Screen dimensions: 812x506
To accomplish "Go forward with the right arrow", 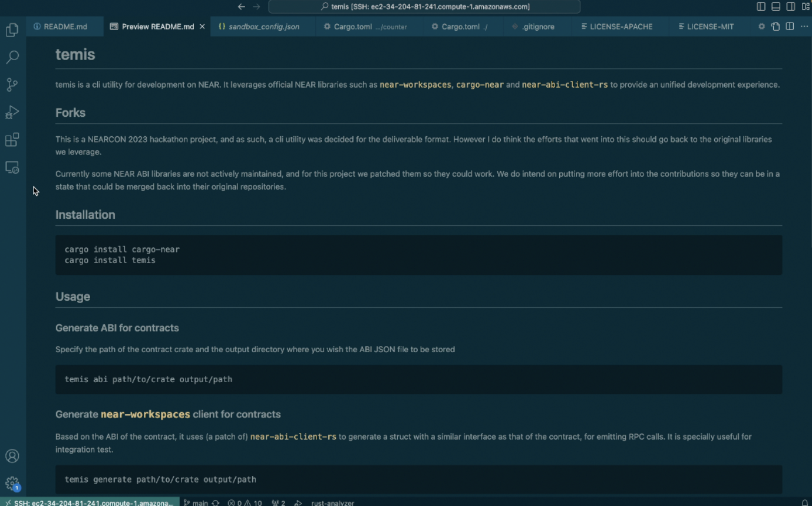I will point(256,6).
